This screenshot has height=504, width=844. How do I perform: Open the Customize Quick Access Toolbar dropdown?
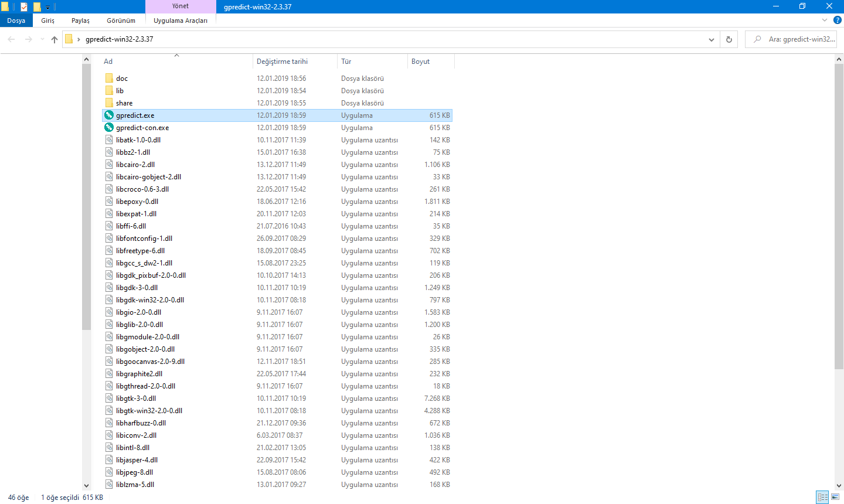(48, 7)
